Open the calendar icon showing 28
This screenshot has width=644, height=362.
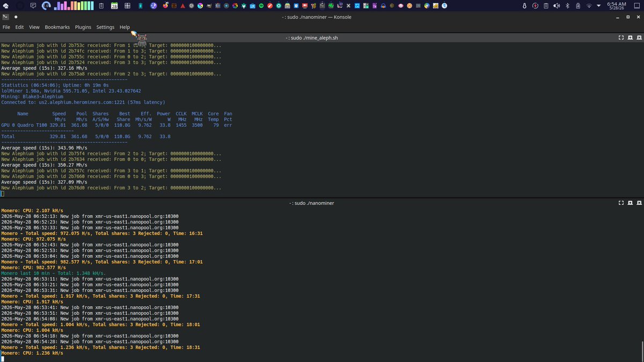[114, 5]
